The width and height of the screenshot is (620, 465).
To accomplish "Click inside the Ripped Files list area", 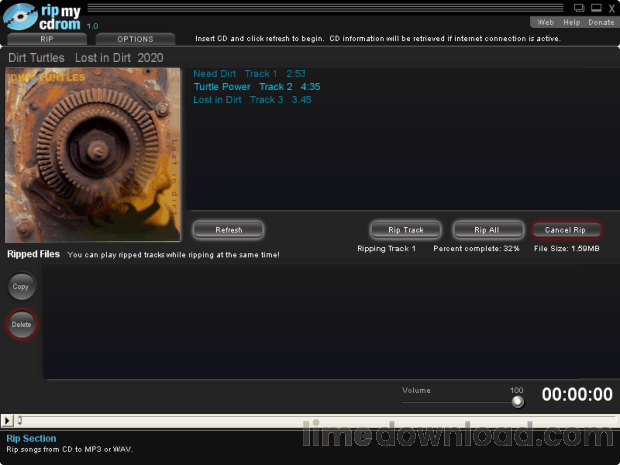I will (331, 321).
